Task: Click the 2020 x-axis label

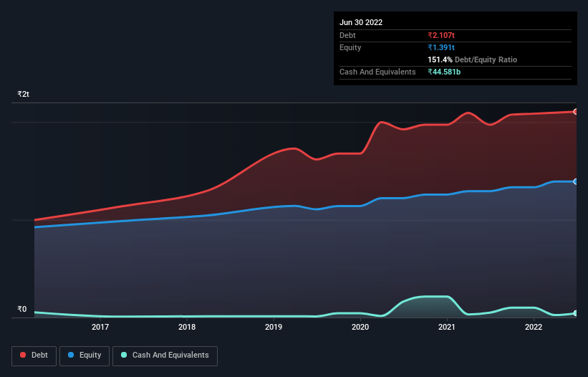Action: (x=360, y=327)
